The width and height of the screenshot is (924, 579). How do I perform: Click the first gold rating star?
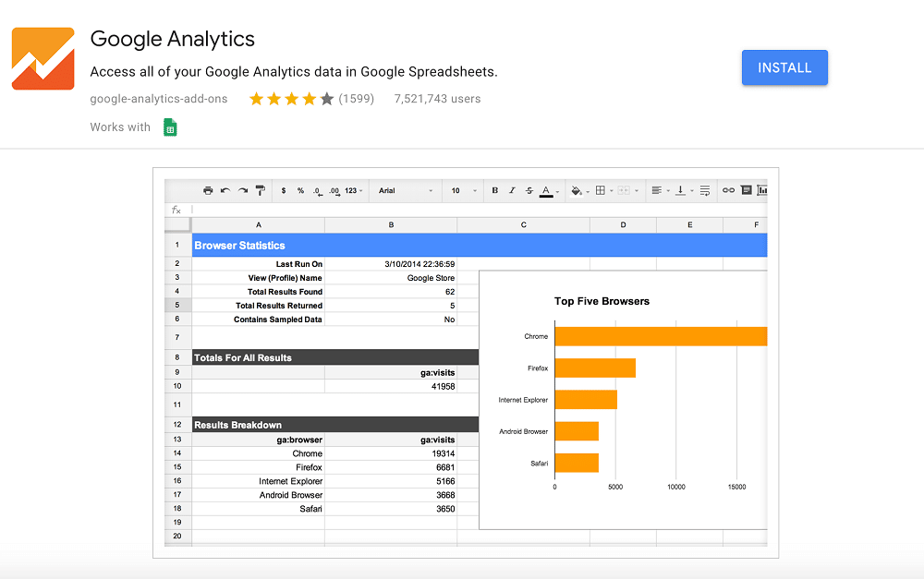(x=256, y=99)
